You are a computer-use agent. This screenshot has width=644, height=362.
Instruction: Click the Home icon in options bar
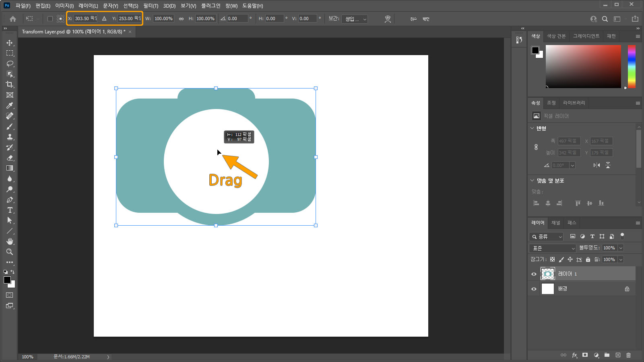13,19
